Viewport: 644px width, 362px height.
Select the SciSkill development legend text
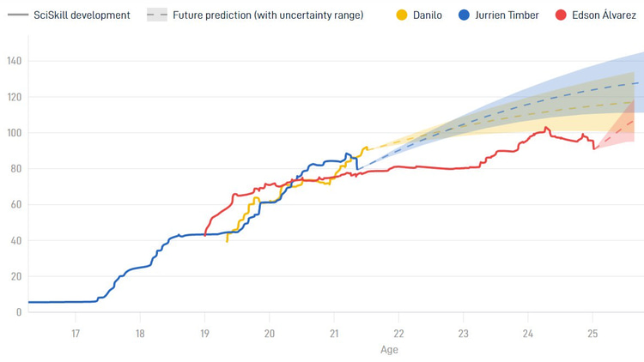click(82, 15)
